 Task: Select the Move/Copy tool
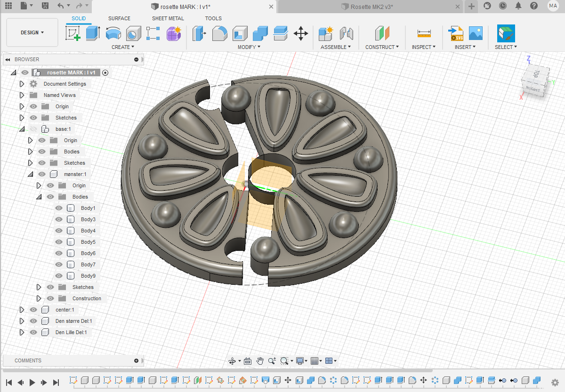(301, 33)
